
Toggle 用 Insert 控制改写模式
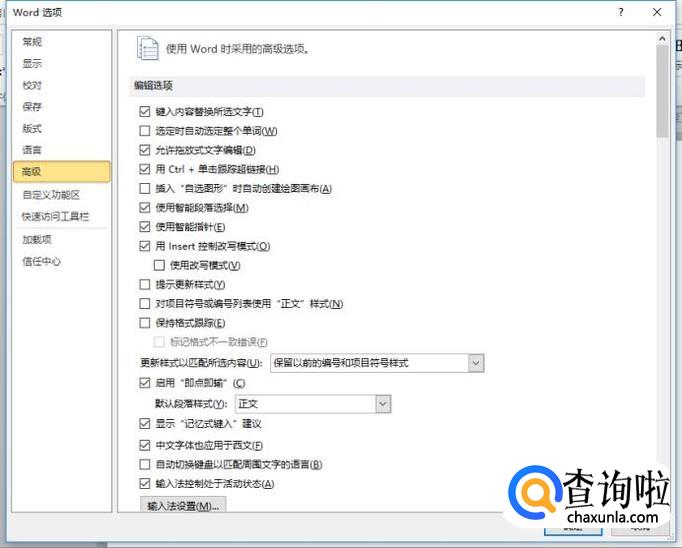tap(145, 246)
